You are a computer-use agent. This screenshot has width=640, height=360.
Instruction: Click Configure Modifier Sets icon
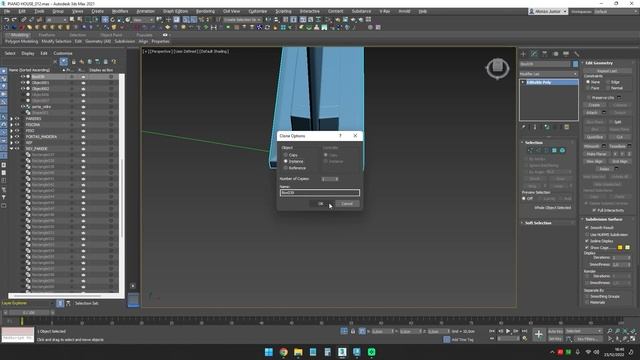pos(567,127)
